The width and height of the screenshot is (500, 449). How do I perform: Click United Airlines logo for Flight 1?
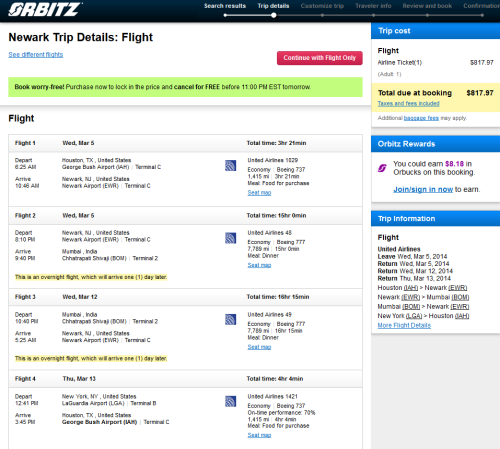tap(230, 166)
